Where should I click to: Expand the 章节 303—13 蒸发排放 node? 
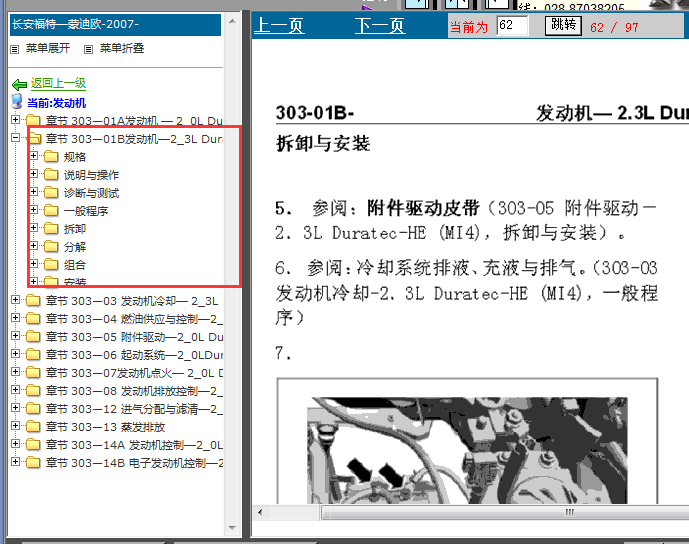click(x=15, y=425)
